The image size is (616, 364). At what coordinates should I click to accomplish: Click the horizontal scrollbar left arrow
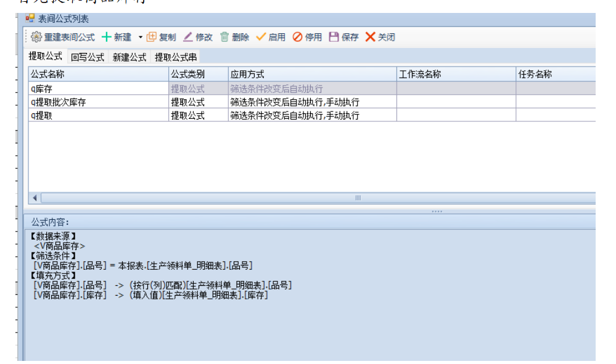[35, 198]
